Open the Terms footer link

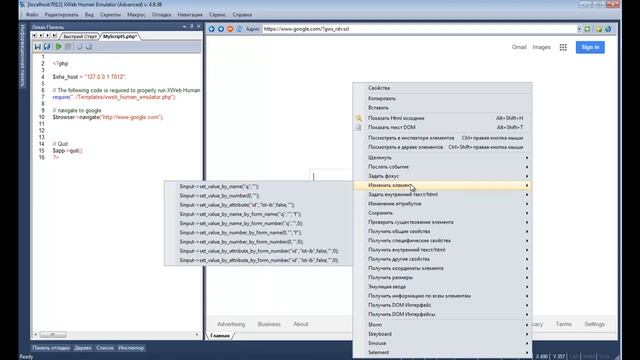pyautogui.click(x=564, y=324)
